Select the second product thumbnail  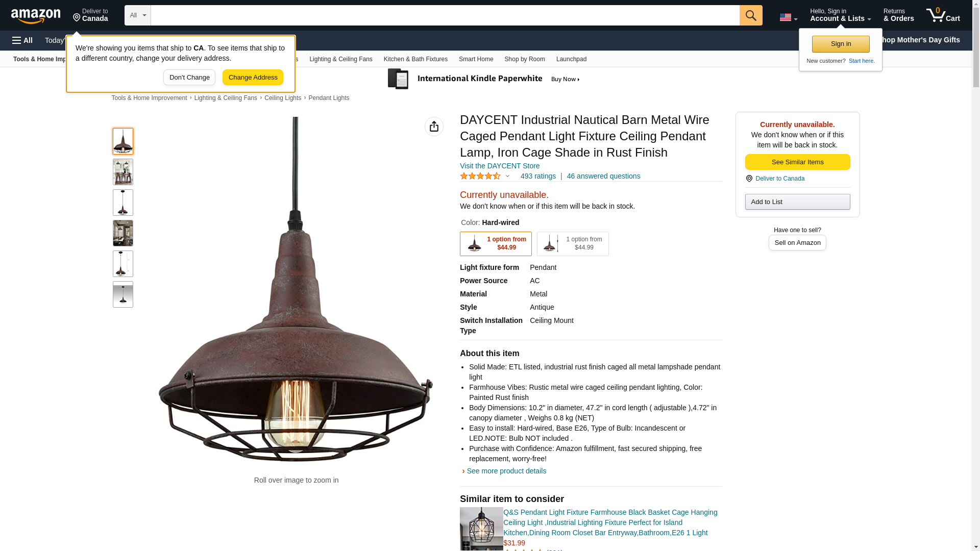(x=123, y=172)
